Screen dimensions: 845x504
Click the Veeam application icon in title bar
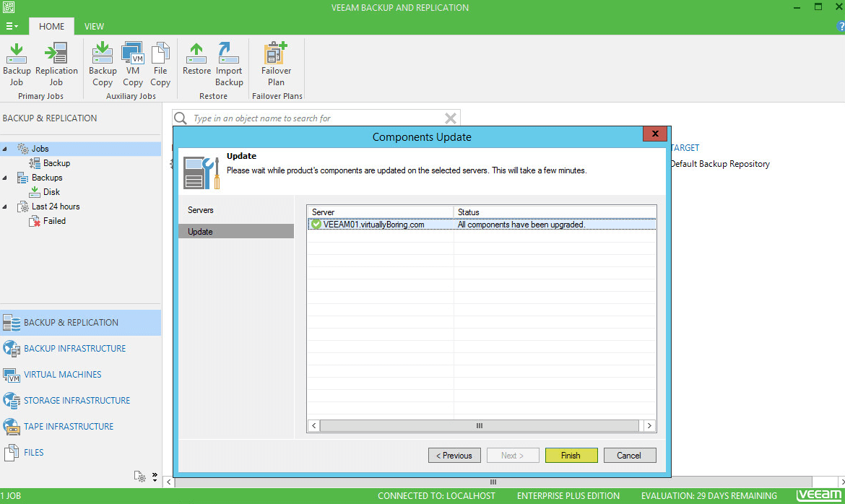coord(8,7)
